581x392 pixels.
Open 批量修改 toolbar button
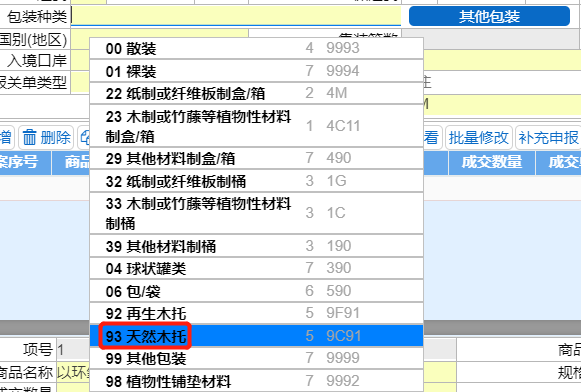[479, 137]
